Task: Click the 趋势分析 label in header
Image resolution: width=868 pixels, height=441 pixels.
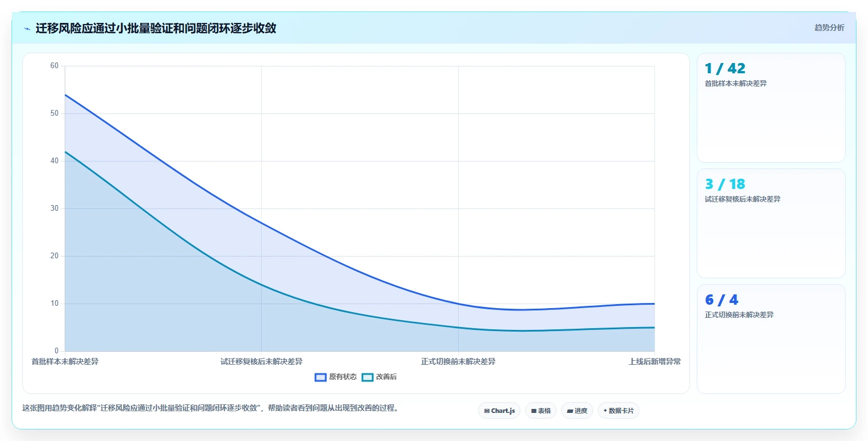Action: coord(829,27)
